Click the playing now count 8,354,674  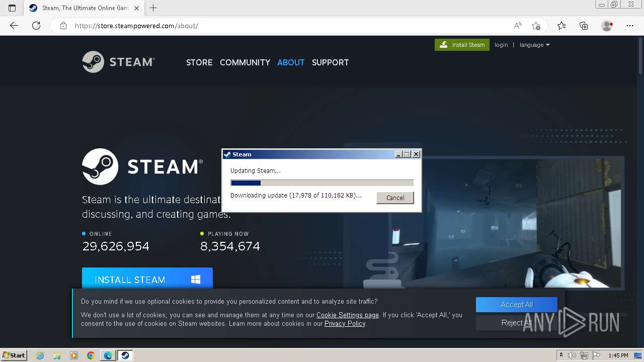click(x=230, y=246)
